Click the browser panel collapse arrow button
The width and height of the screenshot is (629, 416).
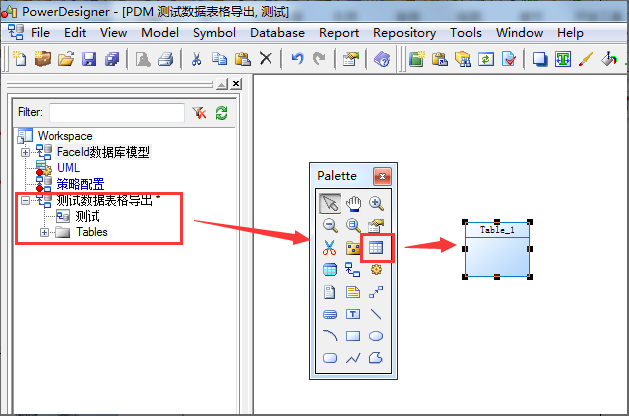222,84
